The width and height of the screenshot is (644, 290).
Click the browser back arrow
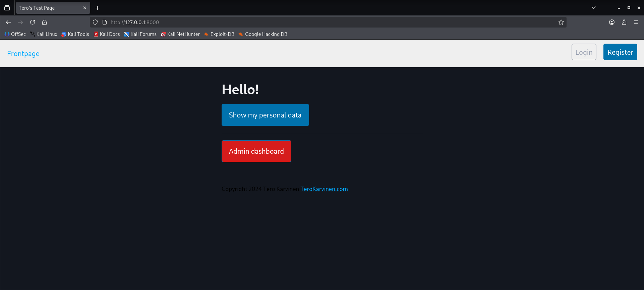(x=8, y=22)
